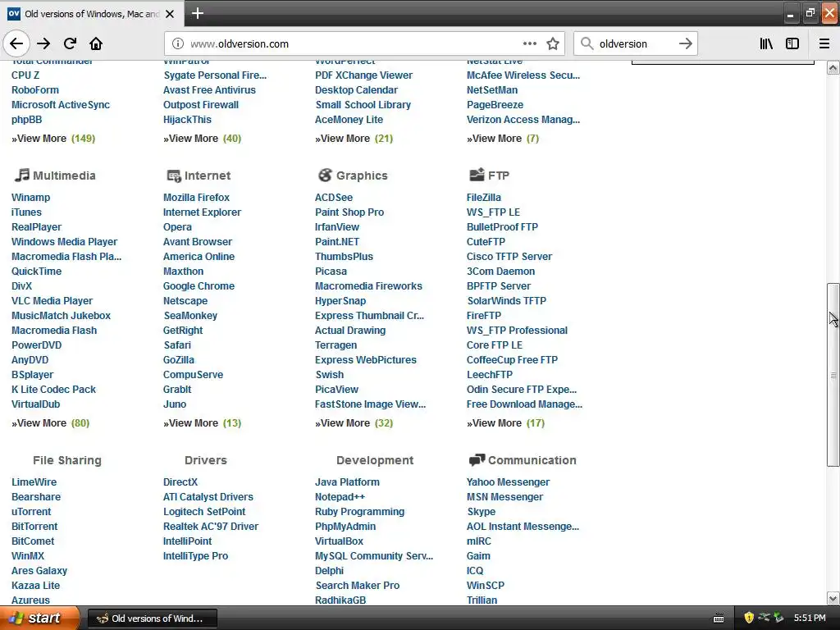Open taskbar item Old versions of Wind...
This screenshot has width=840, height=630.
(152, 619)
